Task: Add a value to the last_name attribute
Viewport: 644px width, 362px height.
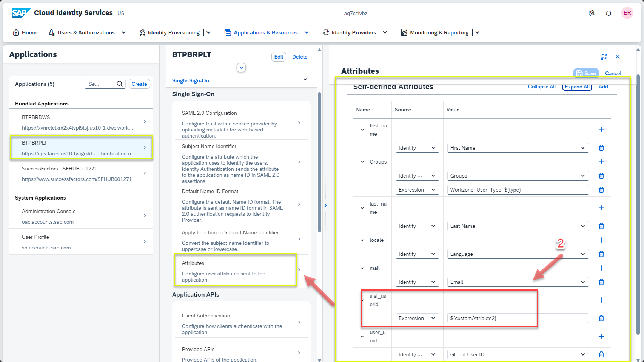Action: tap(601, 208)
